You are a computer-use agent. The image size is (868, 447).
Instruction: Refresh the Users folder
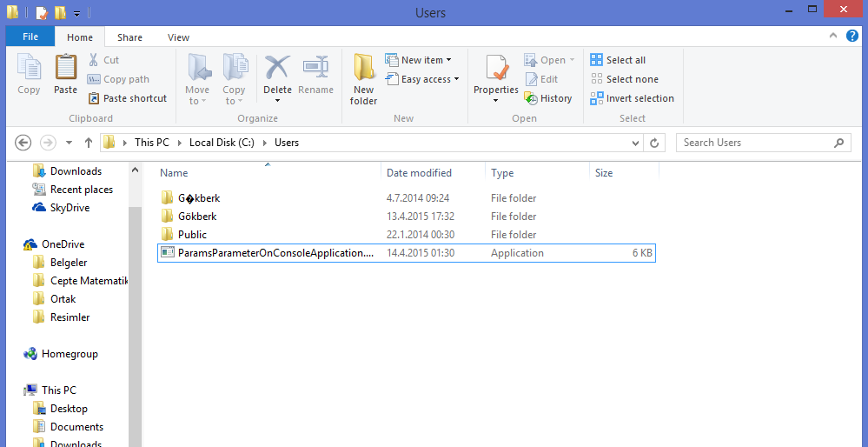(x=653, y=143)
